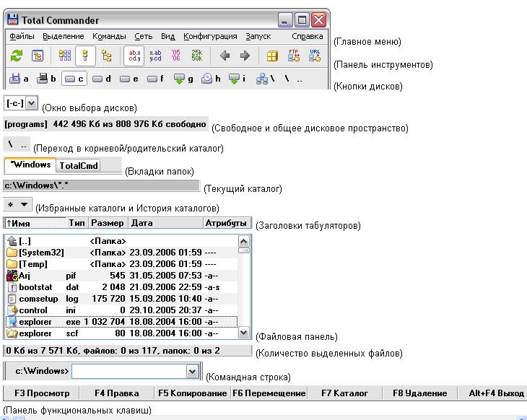The width and height of the screenshot is (527, 420).
Task: Select the [Temp] folder
Action: click(122, 264)
